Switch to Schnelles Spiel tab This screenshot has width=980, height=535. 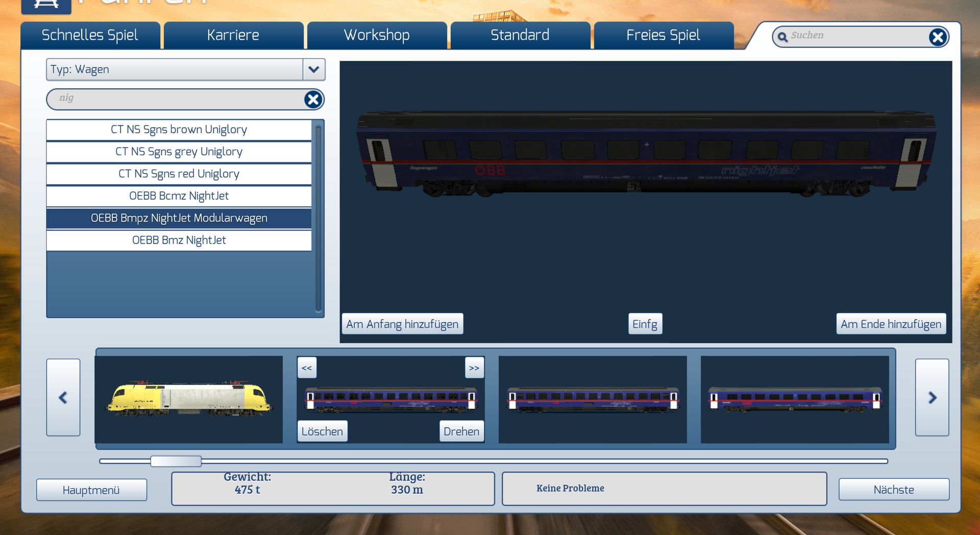(x=90, y=35)
